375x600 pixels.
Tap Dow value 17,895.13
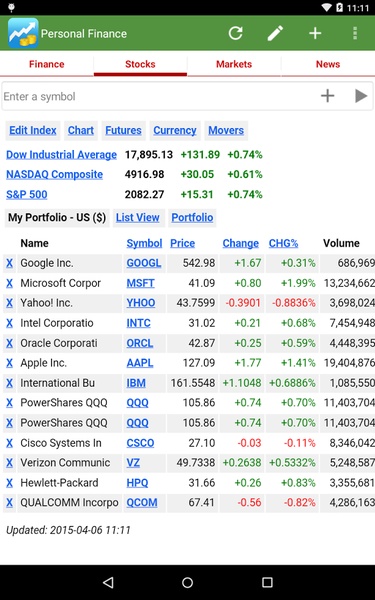pos(149,155)
